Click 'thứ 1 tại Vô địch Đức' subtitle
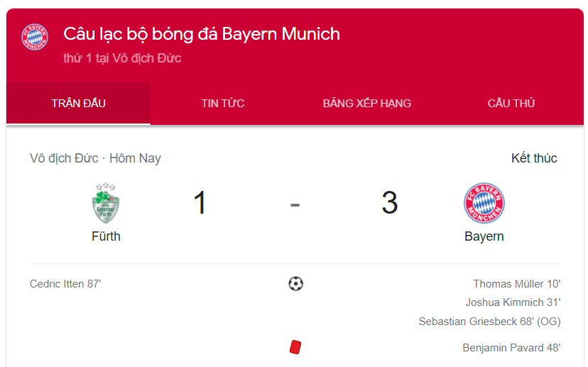This screenshot has width=588, height=367. pos(122,58)
